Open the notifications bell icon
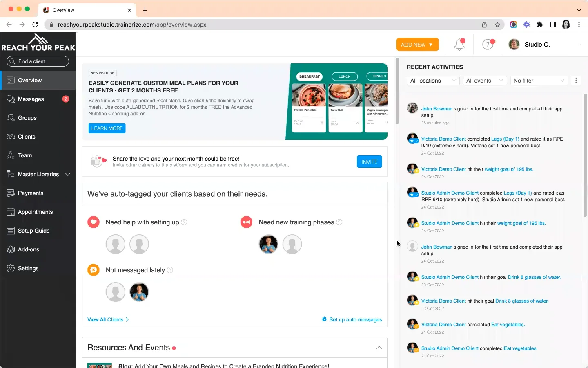The height and width of the screenshot is (368, 588). tap(459, 44)
